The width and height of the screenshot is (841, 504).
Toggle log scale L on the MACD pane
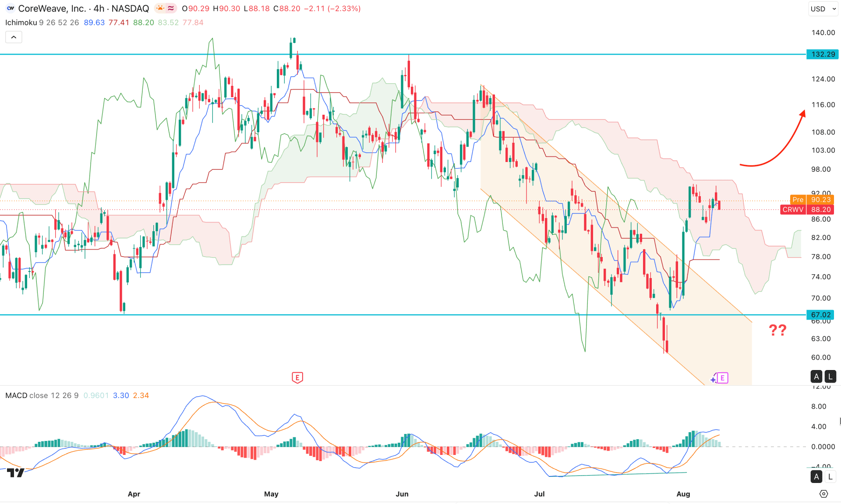[x=830, y=476]
